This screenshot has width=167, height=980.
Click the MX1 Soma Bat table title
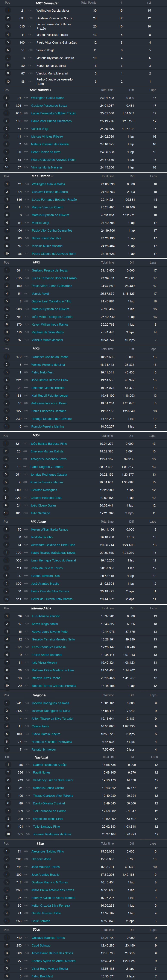[47, 3]
